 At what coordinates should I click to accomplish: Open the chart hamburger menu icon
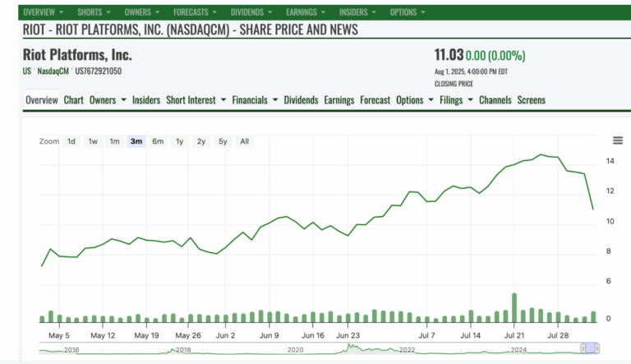[618, 141]
